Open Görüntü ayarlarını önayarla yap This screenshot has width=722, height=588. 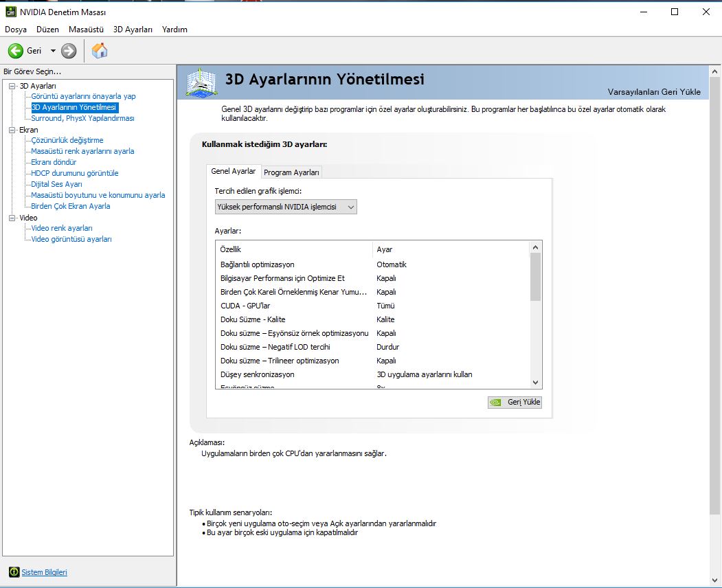(83, 96)
